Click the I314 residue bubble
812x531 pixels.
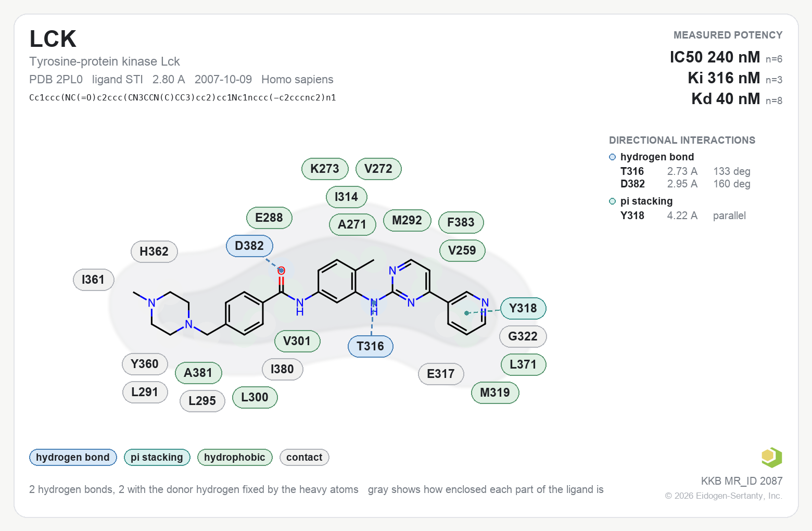[x=347, y=197]
